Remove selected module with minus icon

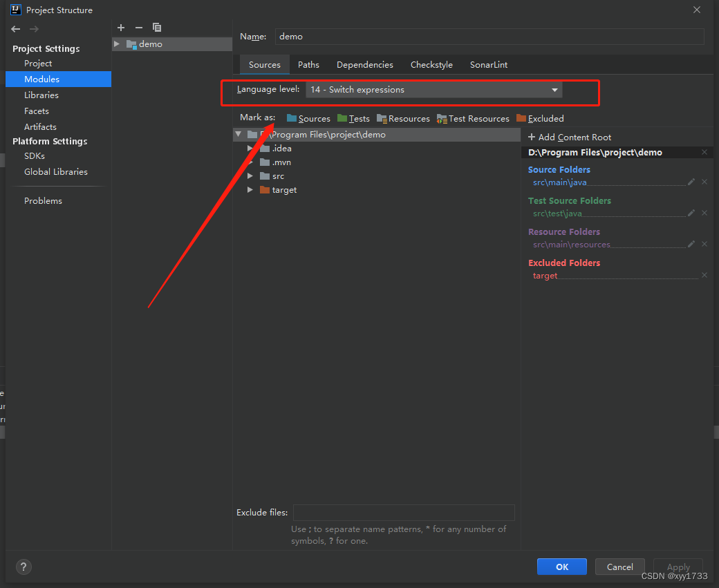(x=139, y=28)
